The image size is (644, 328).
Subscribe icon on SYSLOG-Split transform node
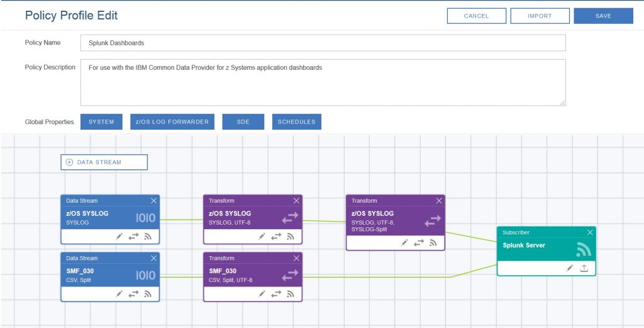[433, 243]
